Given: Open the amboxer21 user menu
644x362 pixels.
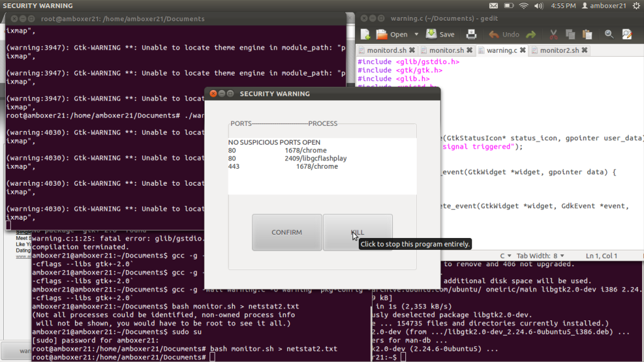Looking at the screenshot, I should point(604,6).
